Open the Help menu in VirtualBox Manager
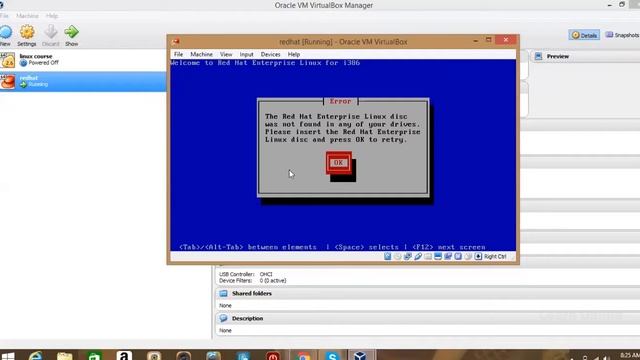640x360 pixels. [x=52, y=16]
